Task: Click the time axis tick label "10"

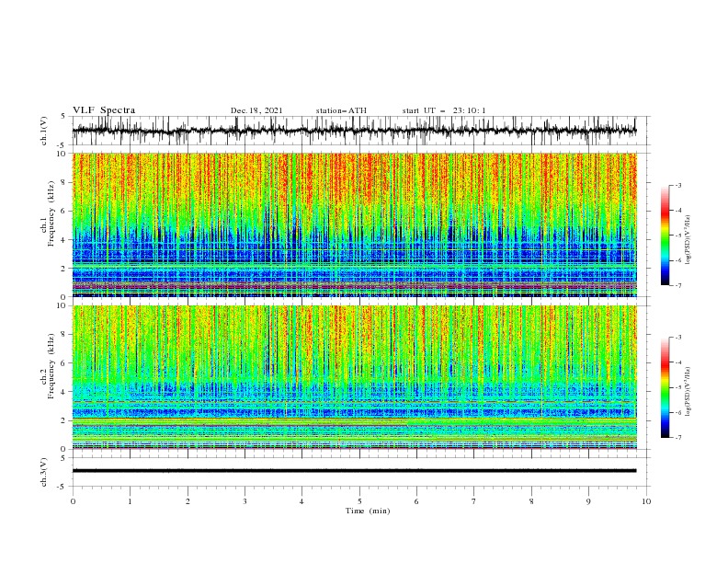Action: coord(646,501)
